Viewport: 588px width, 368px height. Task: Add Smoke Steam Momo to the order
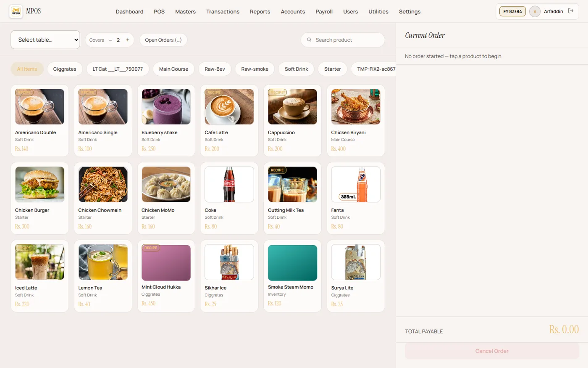coord(293,276)
